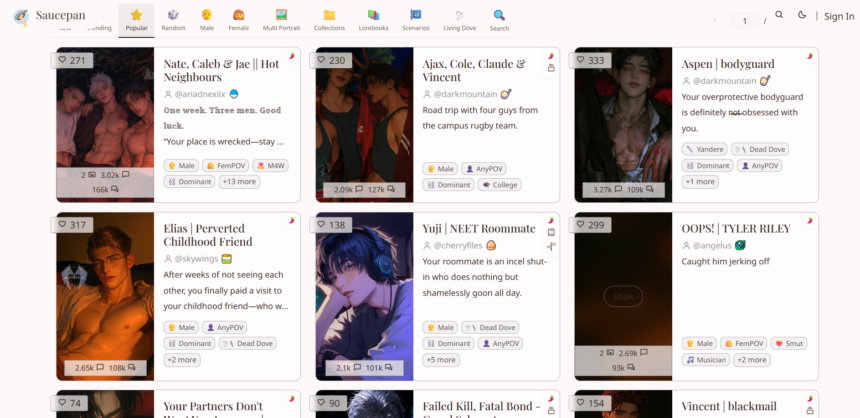This screenshot has width=860, height=418.
Task: Expand '+1 more' tags on Aspen card
Action: [x=700, y=182]
